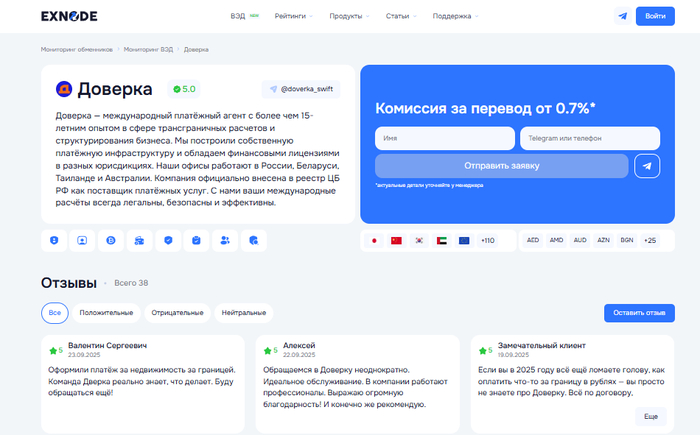Click the South Korea flag icon
The width and height of the screenshot is (700, 435).
[419, 241]
